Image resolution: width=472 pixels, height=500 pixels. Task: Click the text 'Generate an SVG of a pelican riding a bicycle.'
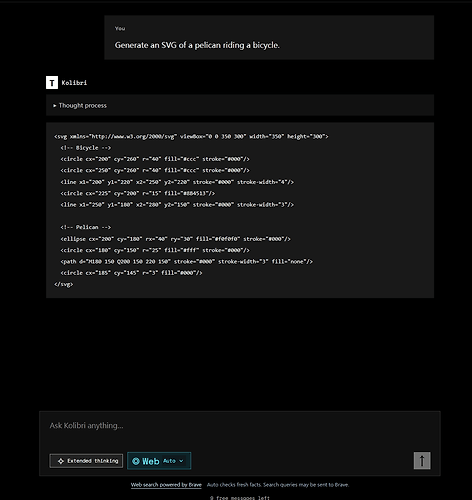[x=197, y=45]
